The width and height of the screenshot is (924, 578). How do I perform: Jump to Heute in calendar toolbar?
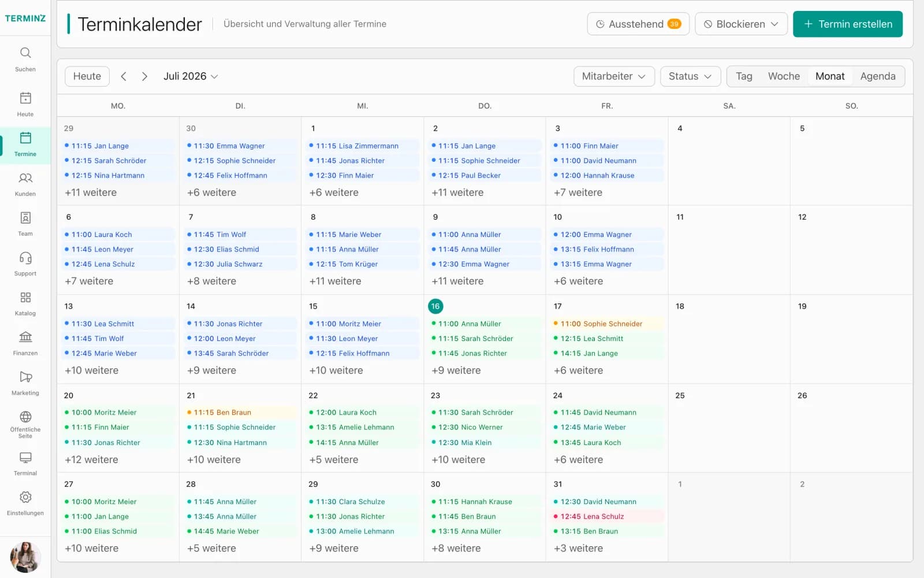coord(87,76)
